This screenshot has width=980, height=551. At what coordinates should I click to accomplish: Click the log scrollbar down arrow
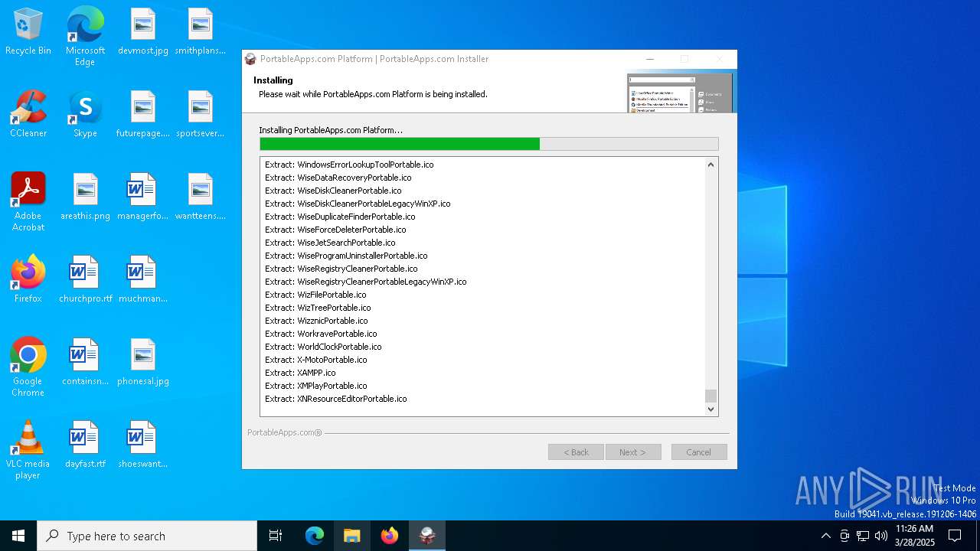click(711, 409)
